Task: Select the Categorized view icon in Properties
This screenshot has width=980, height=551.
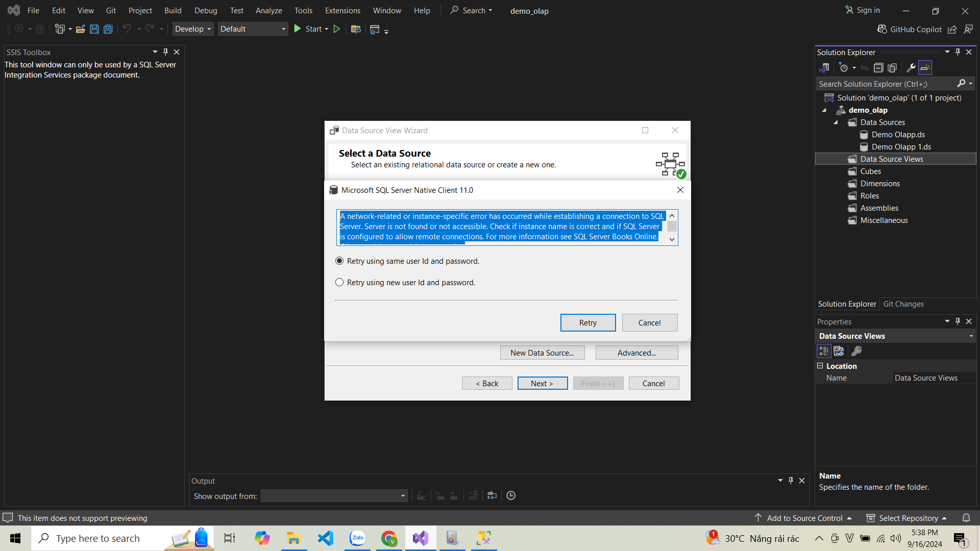Action: click(x=824, y=351)
